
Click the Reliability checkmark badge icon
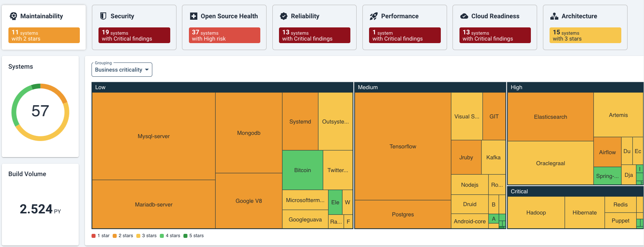click(x=284, y=16)
